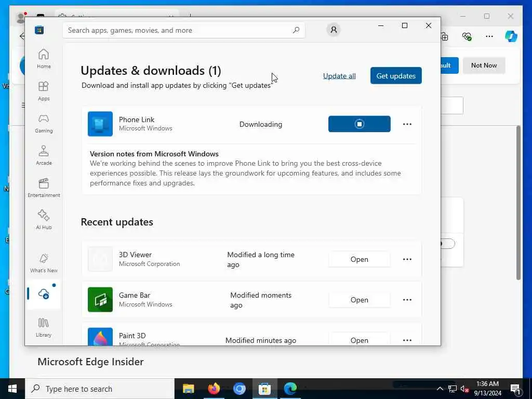
Task: Open the Apps section in sidebar
Action: coord(44,91)
